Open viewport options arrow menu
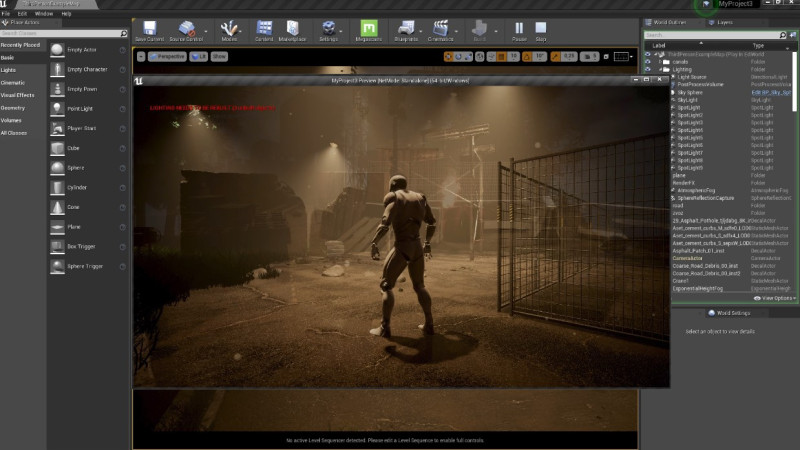The height and width of the screenshot is (450, 800). [141, 57]
